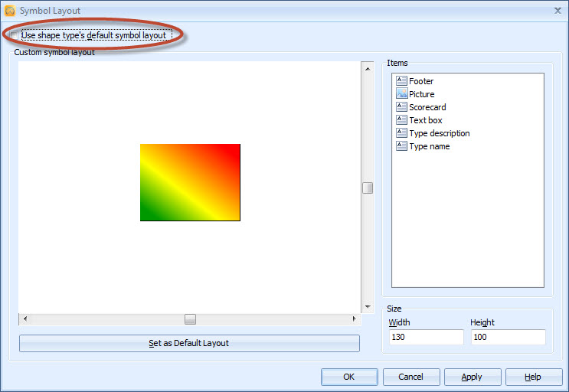Click the horizontal scrollbar left arrow
This screenshot has width=569, height=392.
[x=25, y=318]
